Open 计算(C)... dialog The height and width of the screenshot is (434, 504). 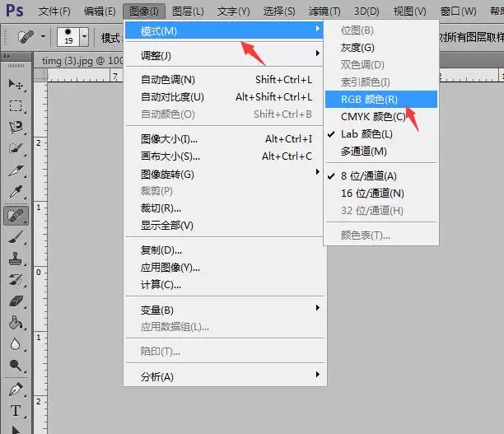(x=224, y=284)
